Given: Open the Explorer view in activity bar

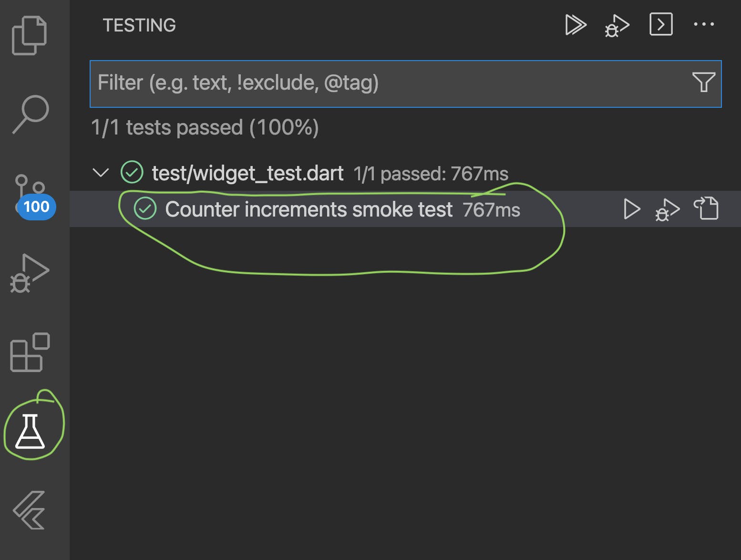Looking at the screenshot, I should 29,35.
